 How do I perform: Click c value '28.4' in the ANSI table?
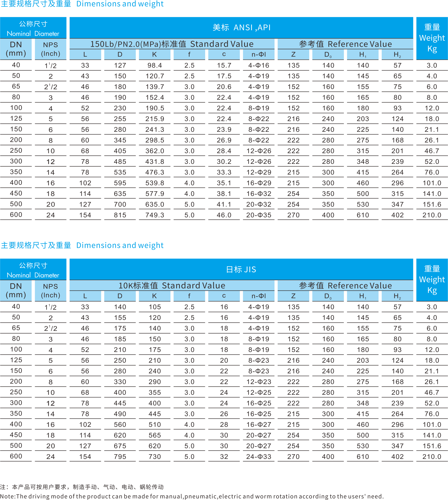tap(224, 151)
